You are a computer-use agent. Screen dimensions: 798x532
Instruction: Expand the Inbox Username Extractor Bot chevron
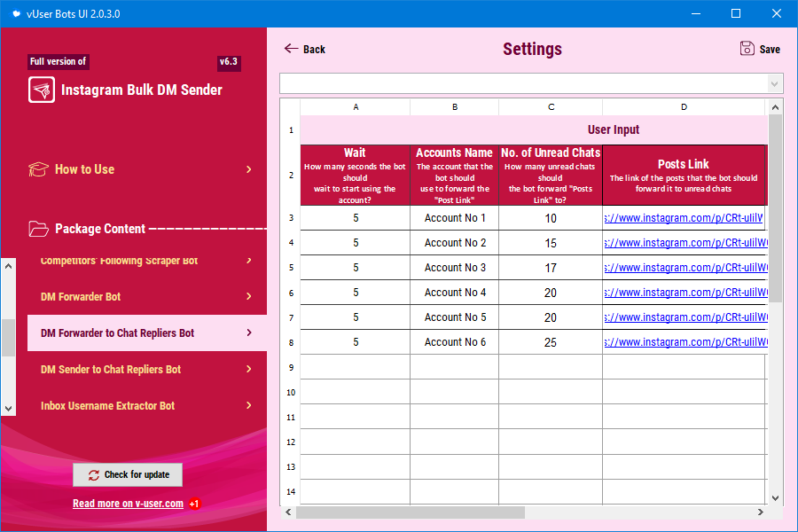[249, 405]
